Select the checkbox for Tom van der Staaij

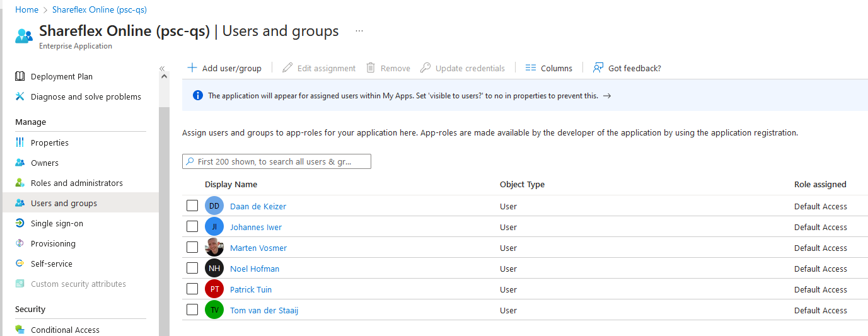(x=192, y=310)
